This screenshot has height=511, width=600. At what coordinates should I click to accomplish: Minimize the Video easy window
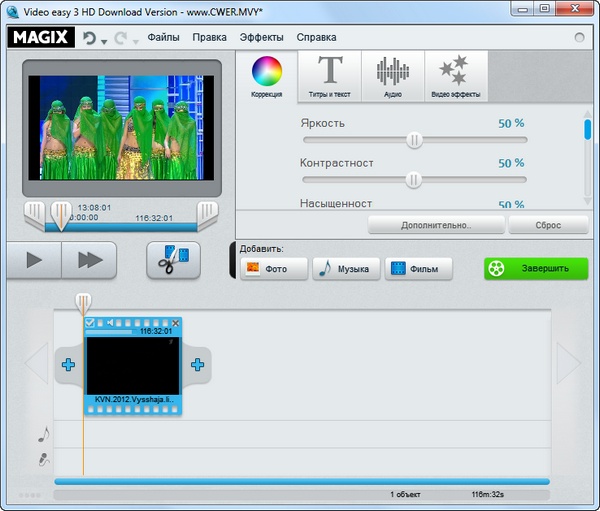(523, 9)
